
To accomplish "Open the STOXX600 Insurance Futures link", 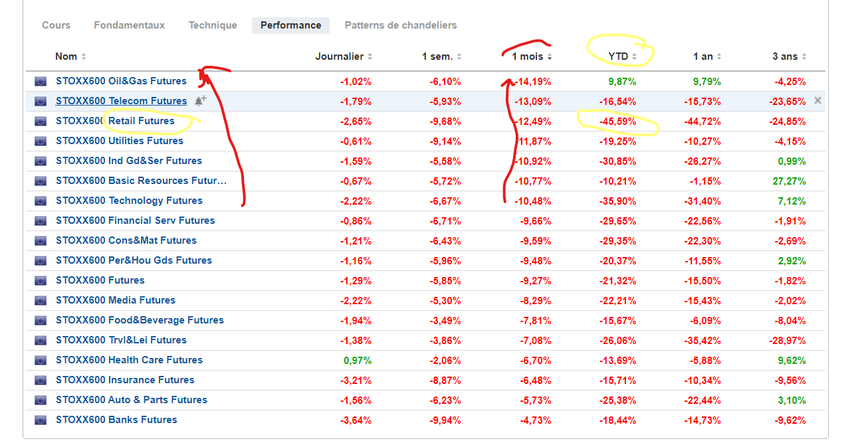I will pos(125,380).
